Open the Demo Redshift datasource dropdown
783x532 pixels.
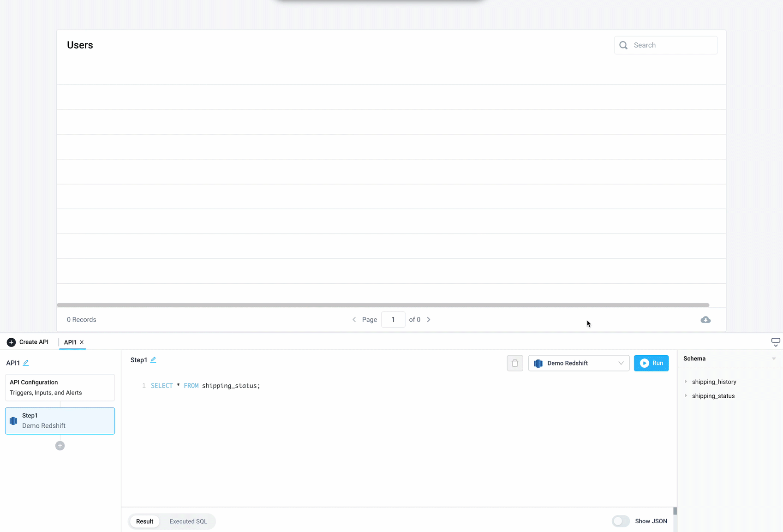pos(579,363)
